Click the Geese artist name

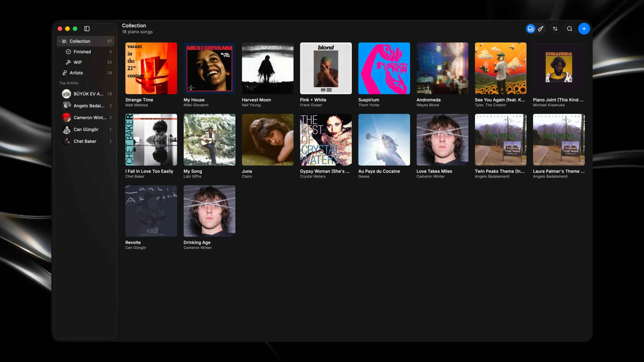(x=364, y=176)
